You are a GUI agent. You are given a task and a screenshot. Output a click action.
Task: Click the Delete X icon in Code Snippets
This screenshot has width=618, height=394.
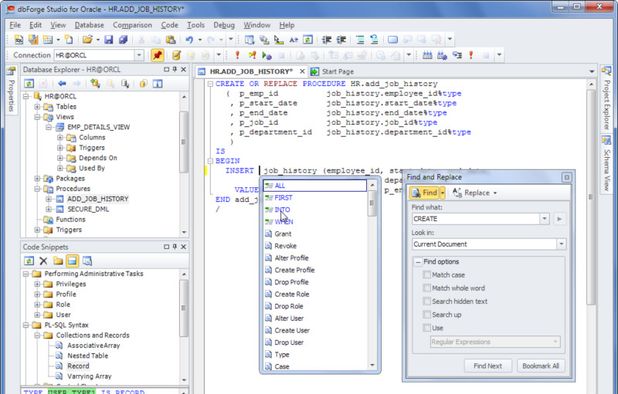point(43,261)
